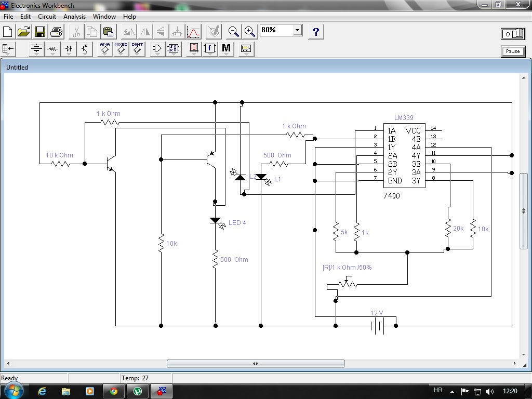Screen dimensions: 532x399
Task: Flip component vertically
Action: click(161, 32)
